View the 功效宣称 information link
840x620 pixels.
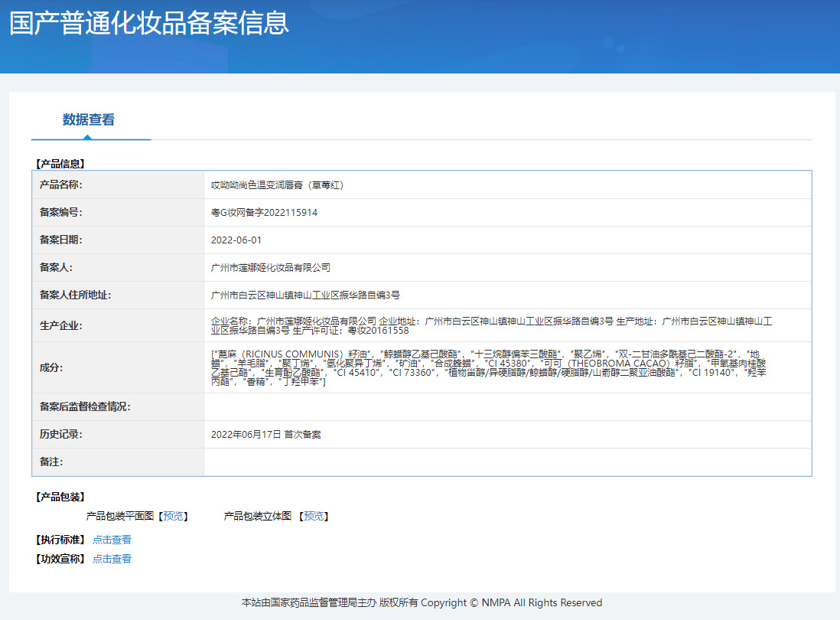[x=112, y=559]
